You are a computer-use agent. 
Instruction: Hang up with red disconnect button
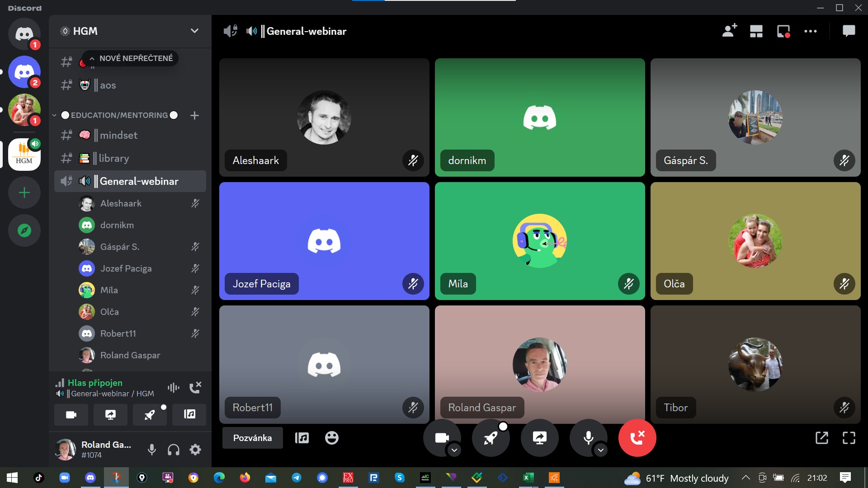point(637,438)
